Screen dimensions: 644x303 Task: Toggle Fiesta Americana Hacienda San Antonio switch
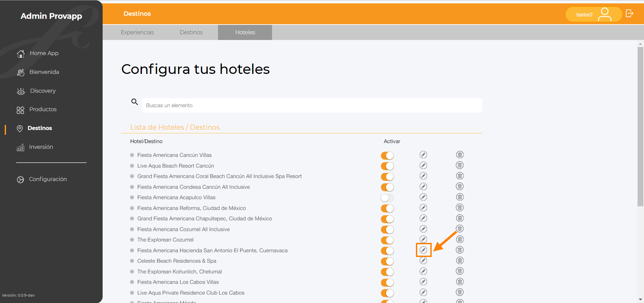click(x=387, y=251)
